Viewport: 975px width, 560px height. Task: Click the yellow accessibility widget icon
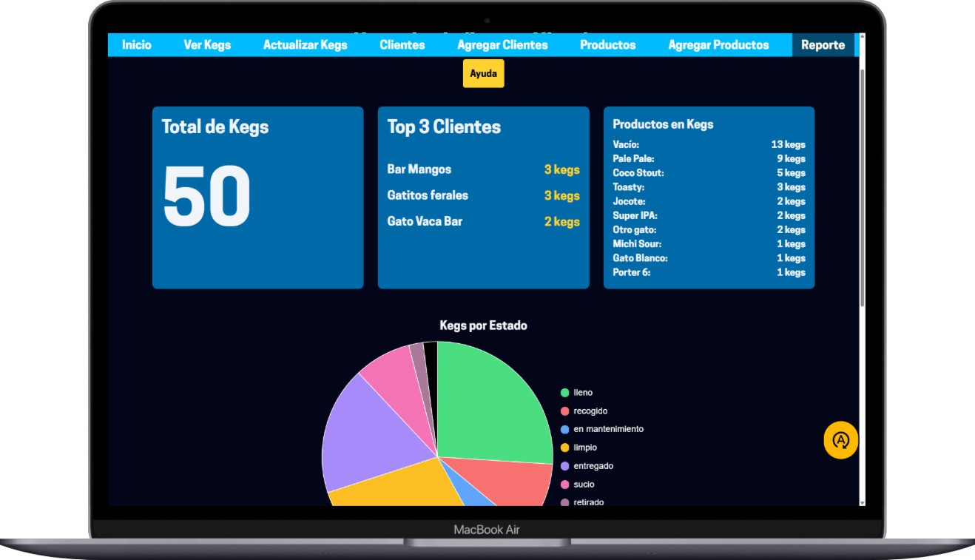pyautogui.click(x=840, y=440)
